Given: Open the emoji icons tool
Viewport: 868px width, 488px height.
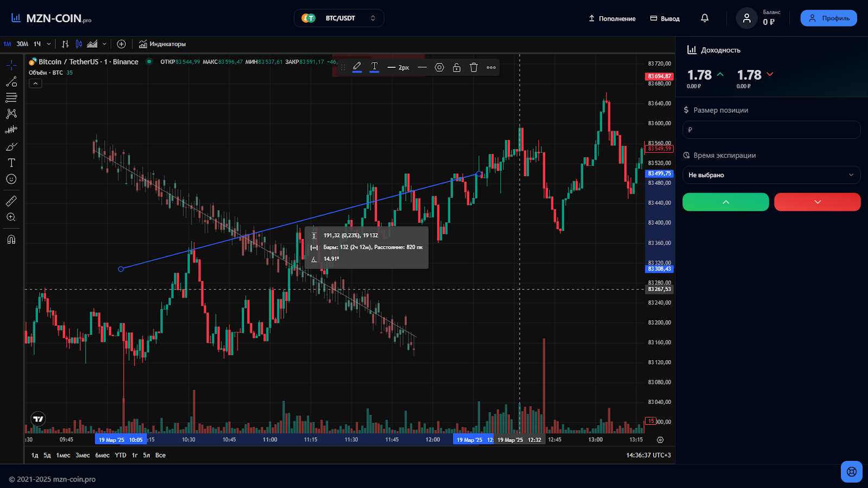Looking at the screenshot, I should tap(11, 179).
